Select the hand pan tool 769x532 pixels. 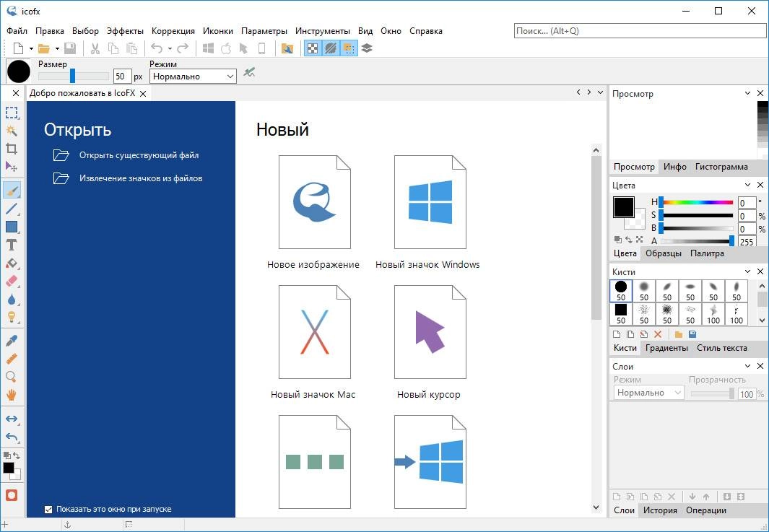click(12, 395)
